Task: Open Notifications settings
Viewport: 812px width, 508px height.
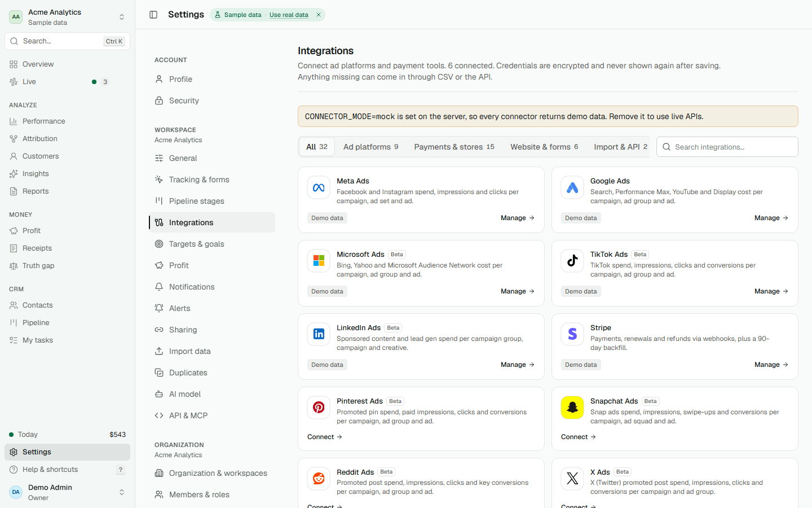Action: click(x=212, y=287)
